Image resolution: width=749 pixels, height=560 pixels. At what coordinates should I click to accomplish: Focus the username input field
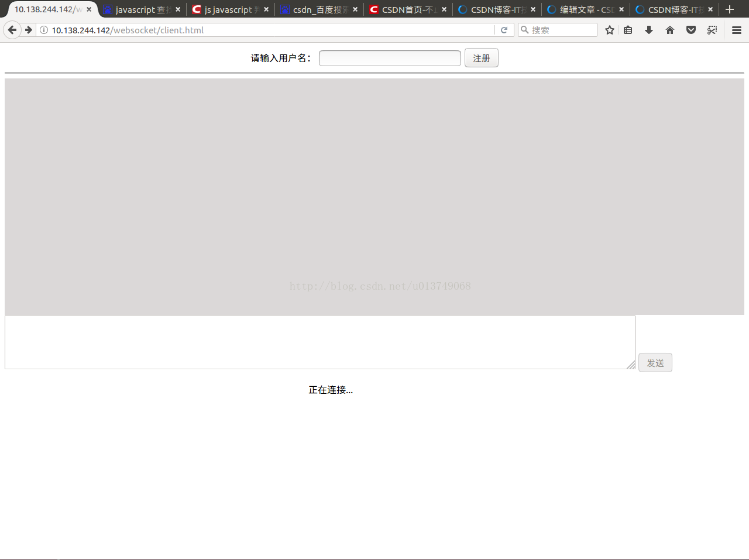pos(390,58)
